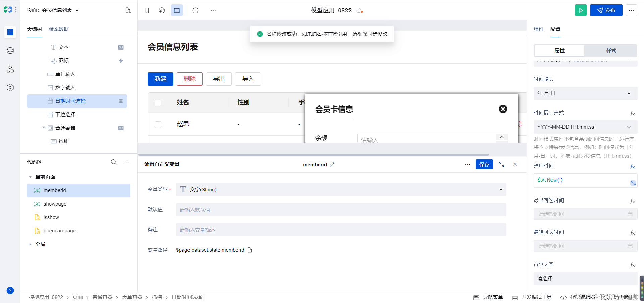Click fx icon beside 选中时间
The width and height of the screenshot is (644, 303).
[632, 167]
